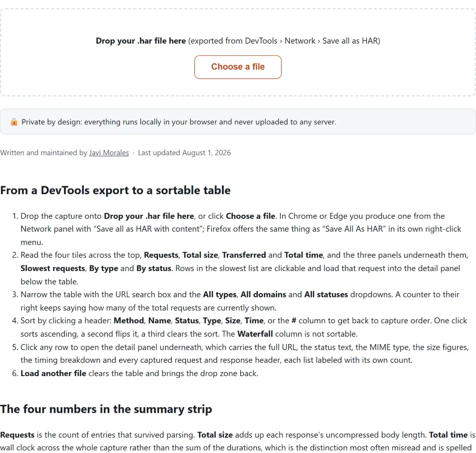The image size is (476, 453).
Task: Open the Javi Morales author link
Action: pyautogui.click(x=109, y=153)
